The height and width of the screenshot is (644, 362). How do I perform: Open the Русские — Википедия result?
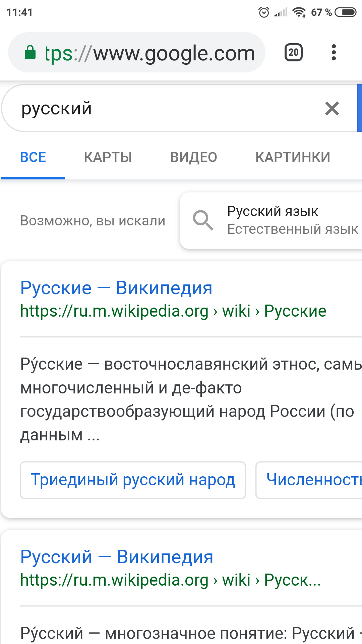click(116, 288)
